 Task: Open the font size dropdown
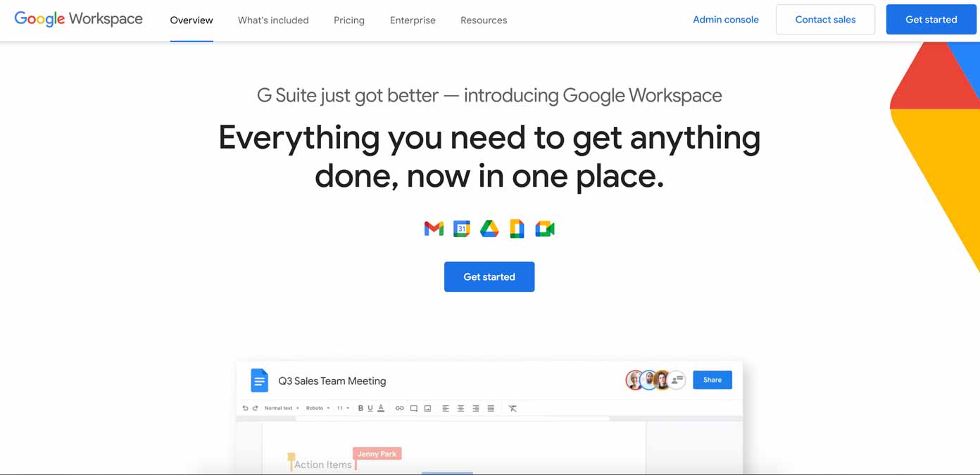pyautogui.click(x=342, y=408)
